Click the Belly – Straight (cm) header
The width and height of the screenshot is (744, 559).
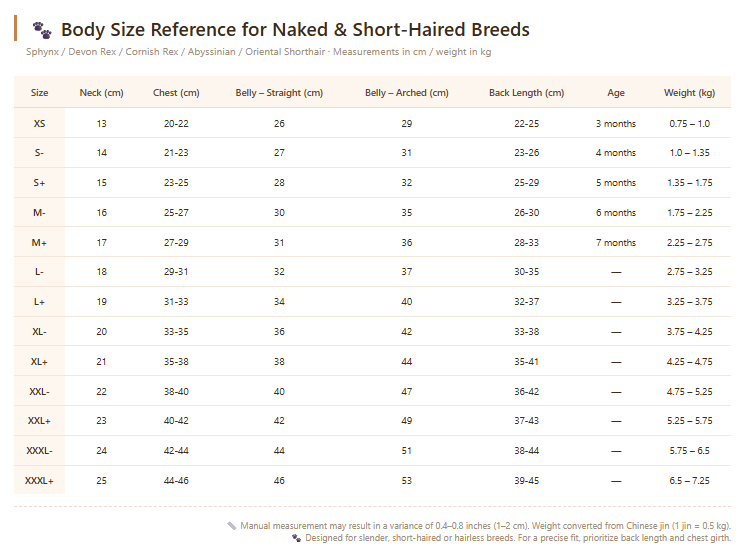coord(279,93)
